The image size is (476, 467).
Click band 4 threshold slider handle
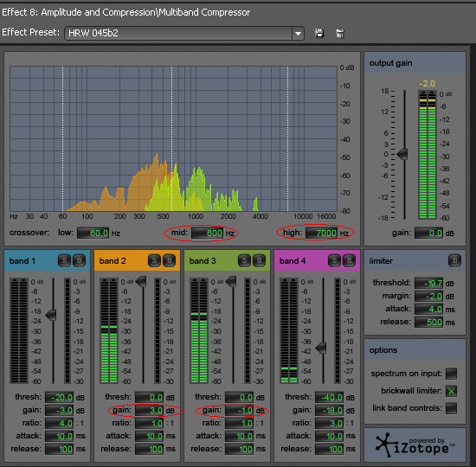pos(321,348)
